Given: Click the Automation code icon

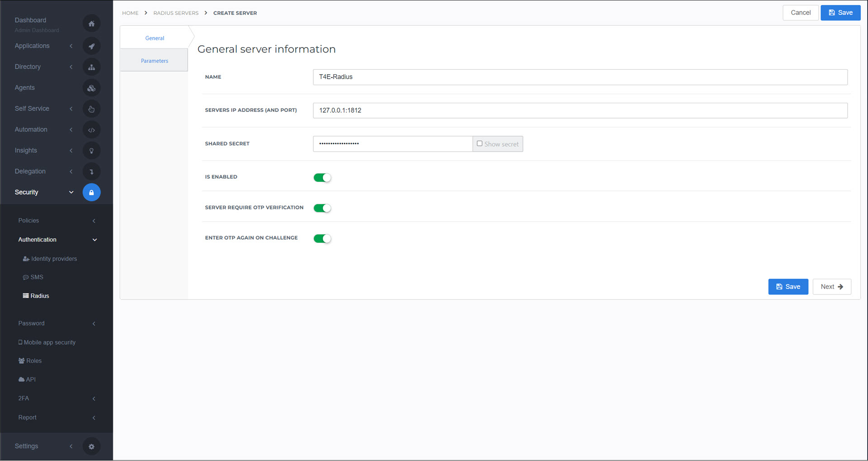Looking at the screenshot, I should [x=91, y=130].
